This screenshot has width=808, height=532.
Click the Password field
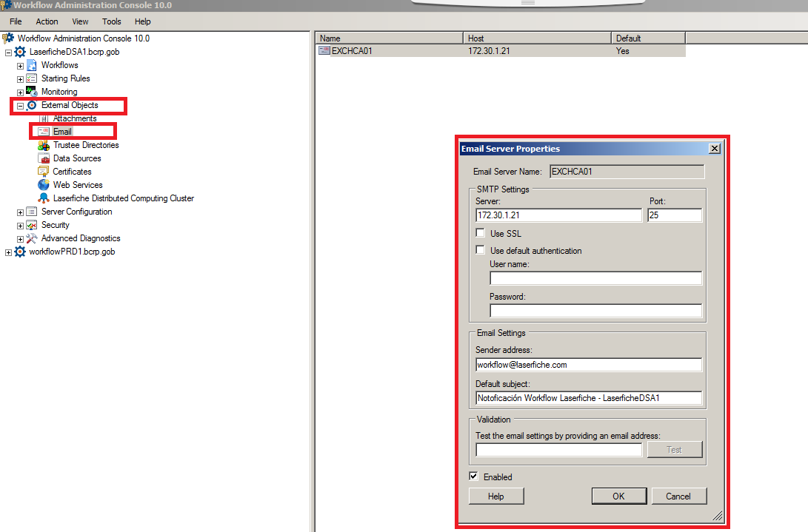point(595,311)
